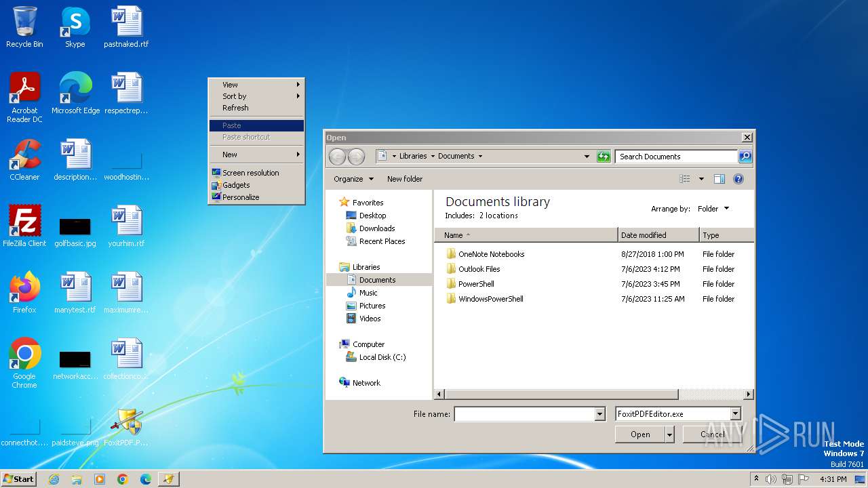Sort by the Date modified column header
Viewport: 868px width, 488px height.
(x=658, y=235)
